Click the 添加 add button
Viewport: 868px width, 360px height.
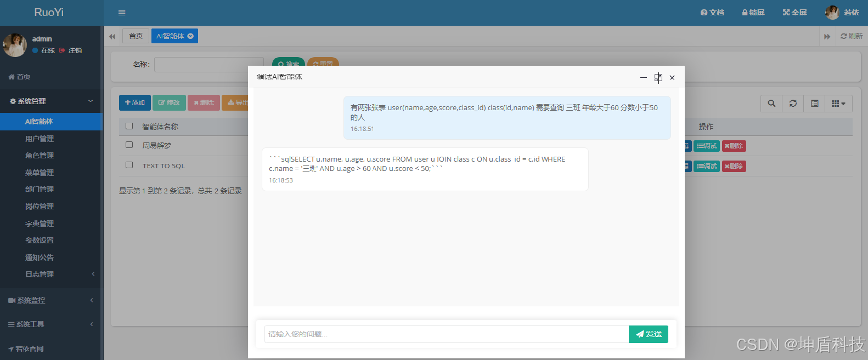(135, 102)
